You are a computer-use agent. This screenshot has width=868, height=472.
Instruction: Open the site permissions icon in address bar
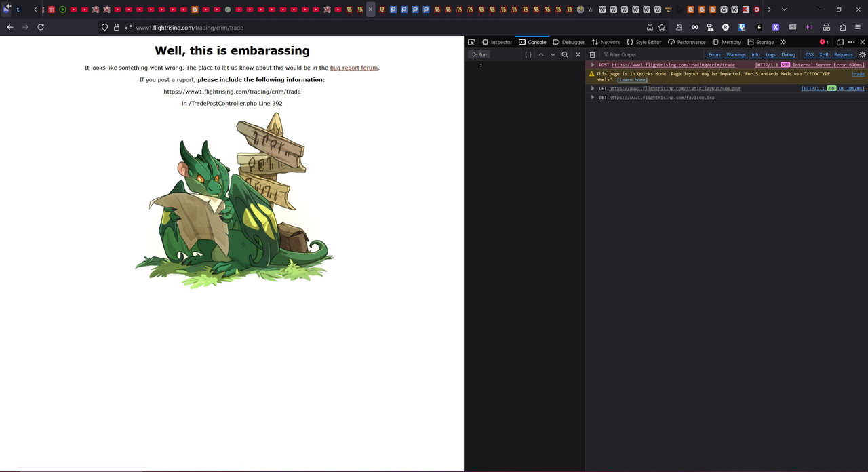(128, 27)
